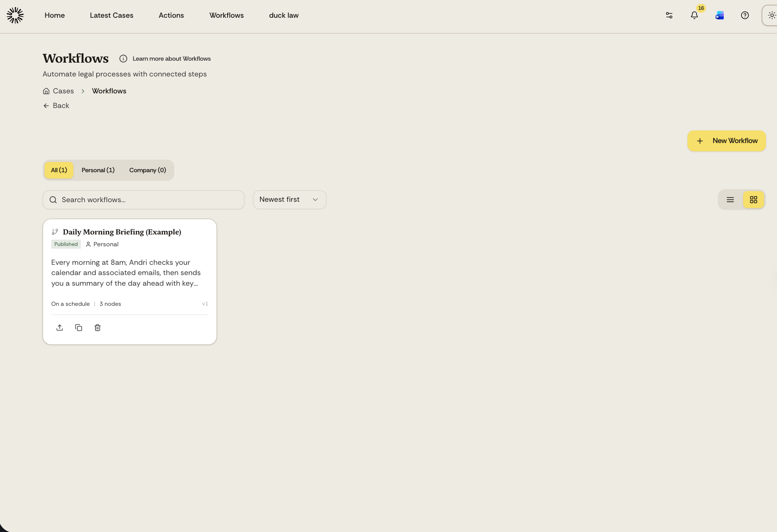Click the home icon in breadcrumb
777x532 pixels.
point(46,91)
